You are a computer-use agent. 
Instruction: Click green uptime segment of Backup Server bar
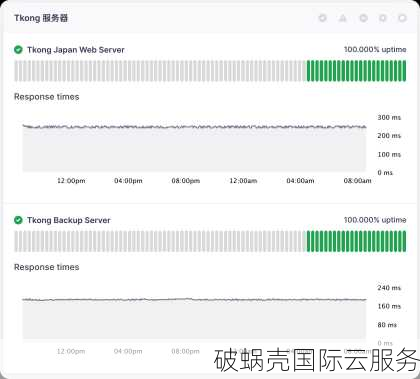pyautogui.click(x=356, y=241)
